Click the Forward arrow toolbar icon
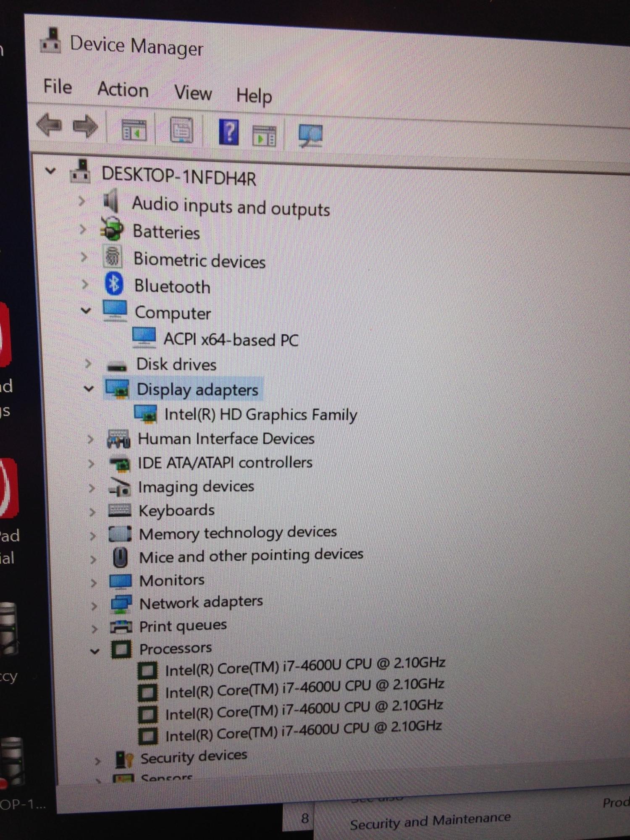This screenshot has width=630, height=840. tap(85, 126)
